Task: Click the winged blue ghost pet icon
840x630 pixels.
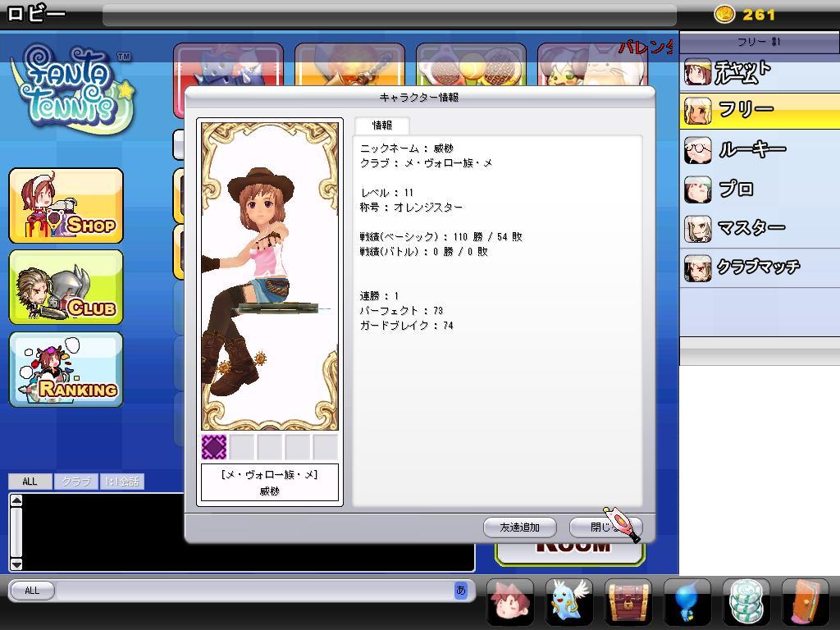Action: click(x=571, y=600)
